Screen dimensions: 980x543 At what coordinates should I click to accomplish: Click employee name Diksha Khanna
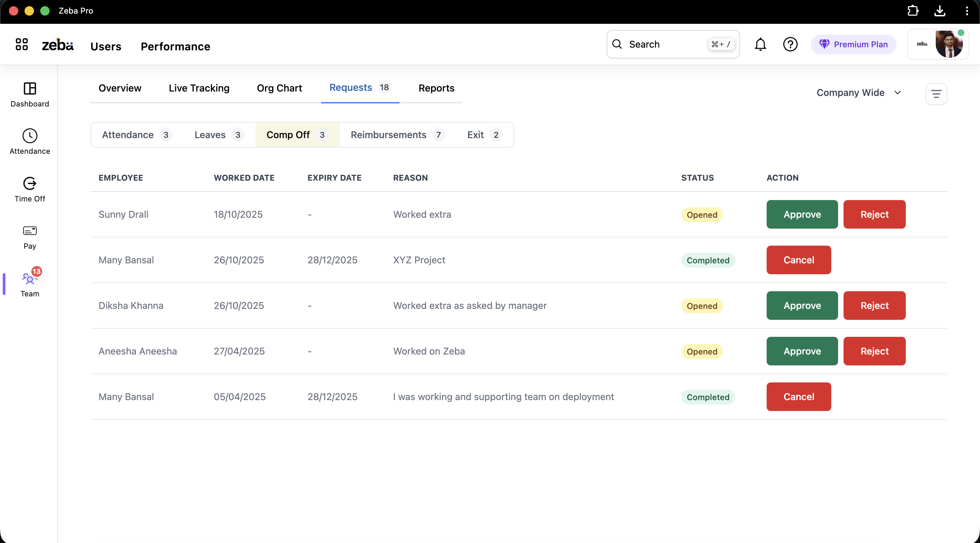tap(131, 306)
